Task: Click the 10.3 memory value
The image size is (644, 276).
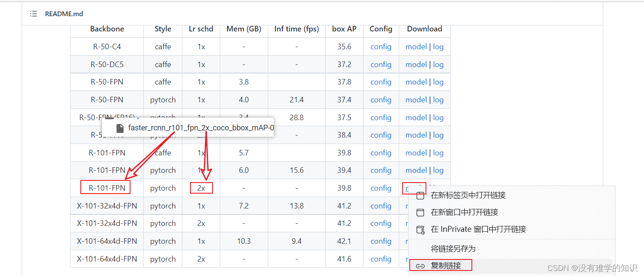Action: pos(244,241)
